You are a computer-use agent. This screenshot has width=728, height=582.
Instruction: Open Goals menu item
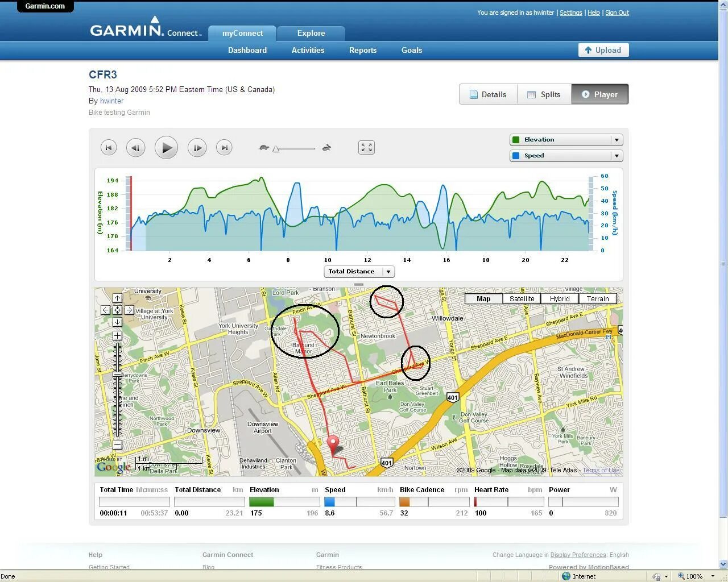tap(412, 50)
